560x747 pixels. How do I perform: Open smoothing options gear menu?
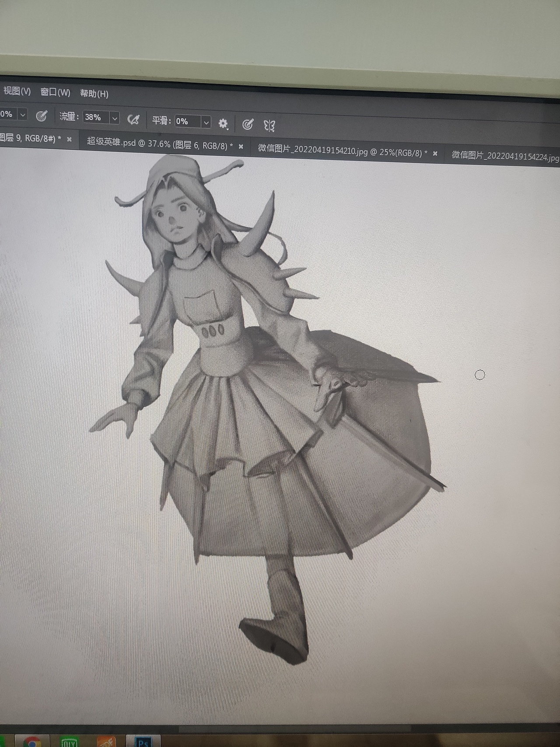tap(223, 124)
